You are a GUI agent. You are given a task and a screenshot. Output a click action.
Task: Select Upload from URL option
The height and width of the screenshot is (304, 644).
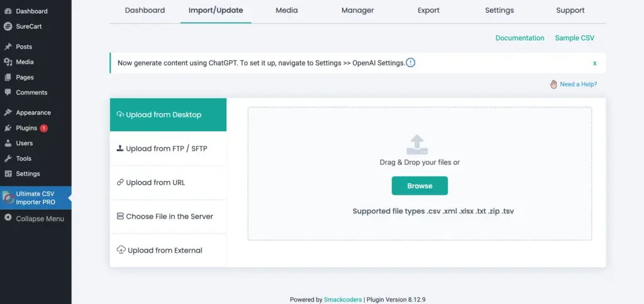(x=169, y=183)
